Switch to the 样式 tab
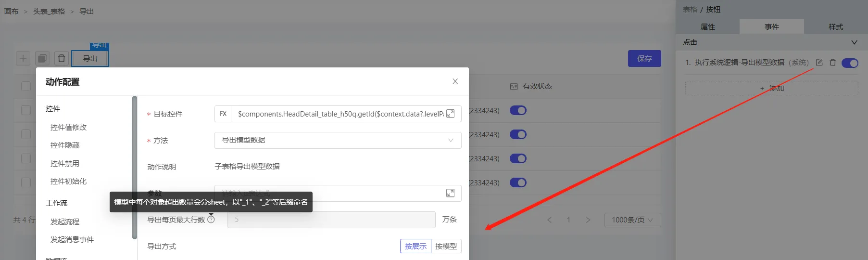This screenshot has height=260, width=868. pyautogui.click(x=835, y=27)
